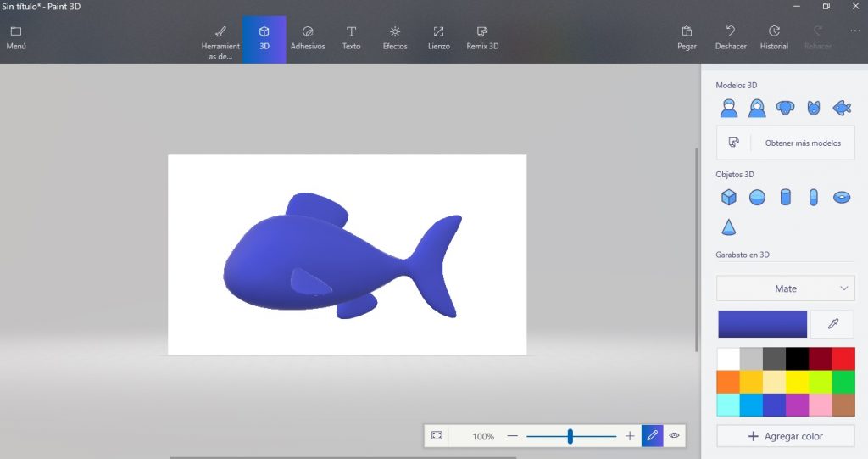Pick the light gray swatch
The image size is (868, 459).
(x=751, y=359)
